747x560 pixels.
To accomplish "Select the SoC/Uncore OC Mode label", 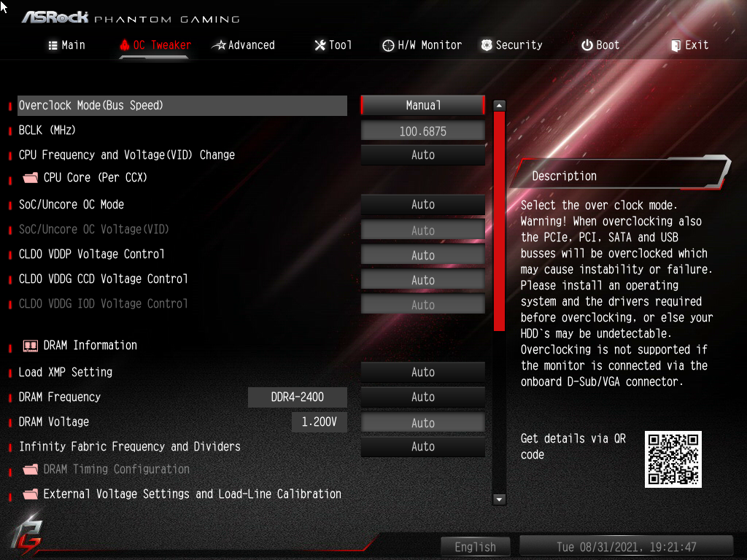I will click(71, 204).
